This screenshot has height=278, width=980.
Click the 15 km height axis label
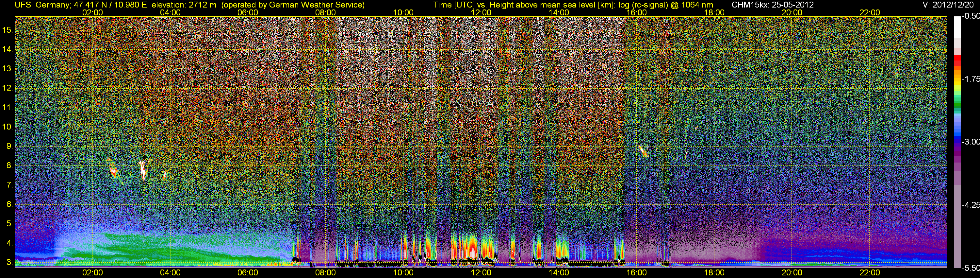[8, 30]
